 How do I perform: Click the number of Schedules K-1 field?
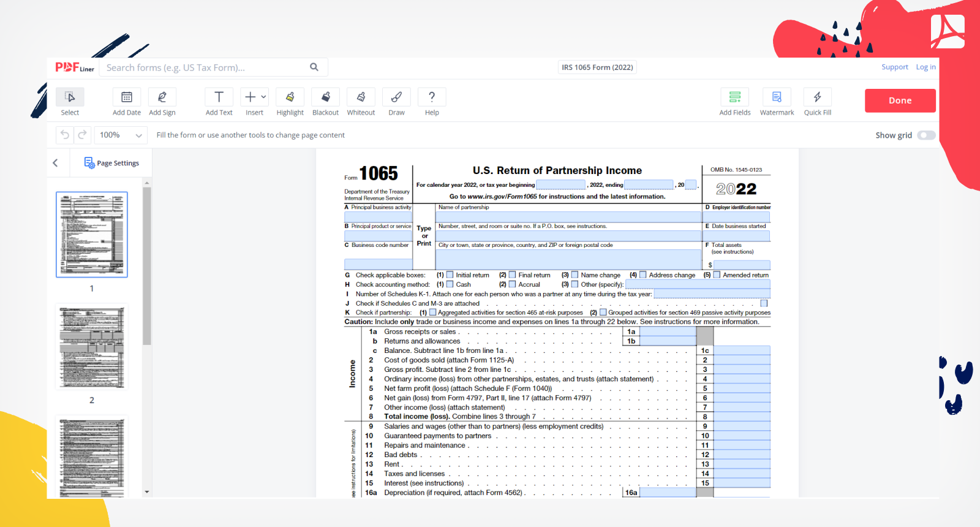pos(712,294)
